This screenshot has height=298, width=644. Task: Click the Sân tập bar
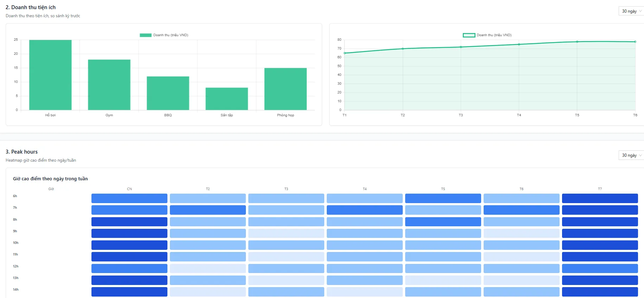pyautogui.click(x=227, y=99)
